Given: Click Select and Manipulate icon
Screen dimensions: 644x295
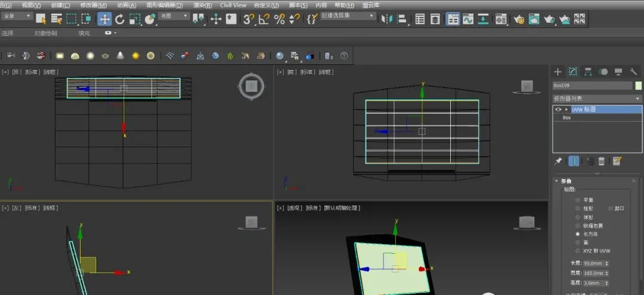Looking at the screenshot, I should (216, 19).
